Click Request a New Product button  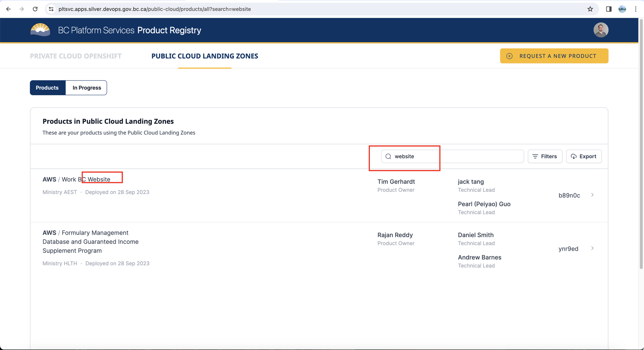(554, 56)
